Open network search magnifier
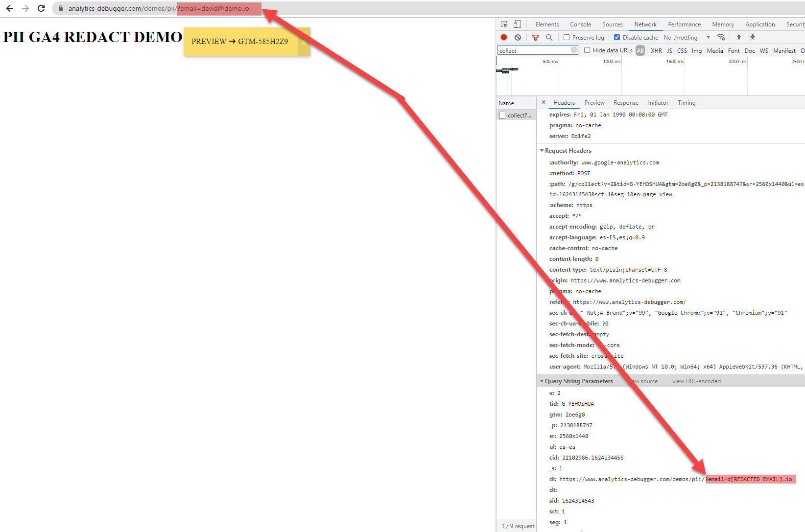The image size is (805, 532). [549, 37]
